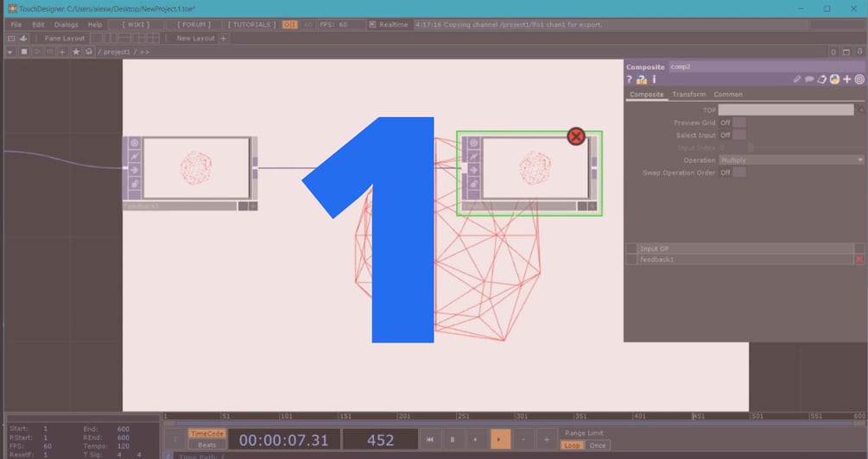Select the Once range limit button

click(x=598, y=445)
